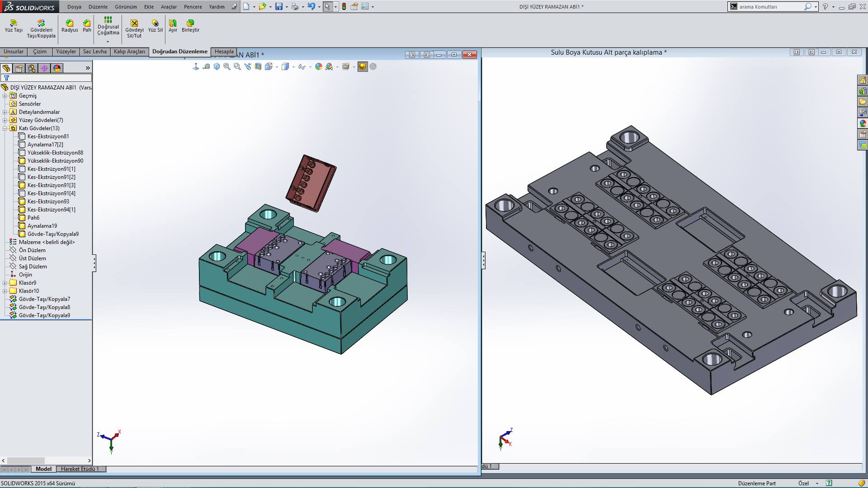Open the Dosya menu
Image resolution: width=868 pixels, height=488 pixels.
point(74,7)
